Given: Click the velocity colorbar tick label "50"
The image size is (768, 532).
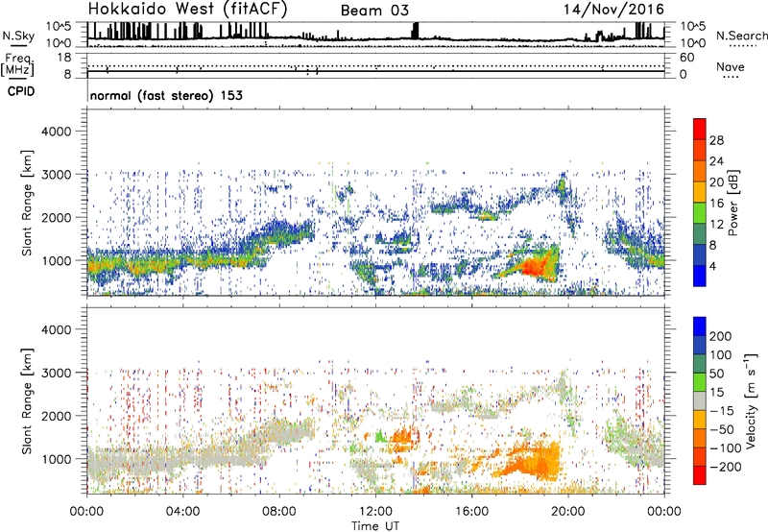Looking at the screenshot, I should (x=716, y=374).
